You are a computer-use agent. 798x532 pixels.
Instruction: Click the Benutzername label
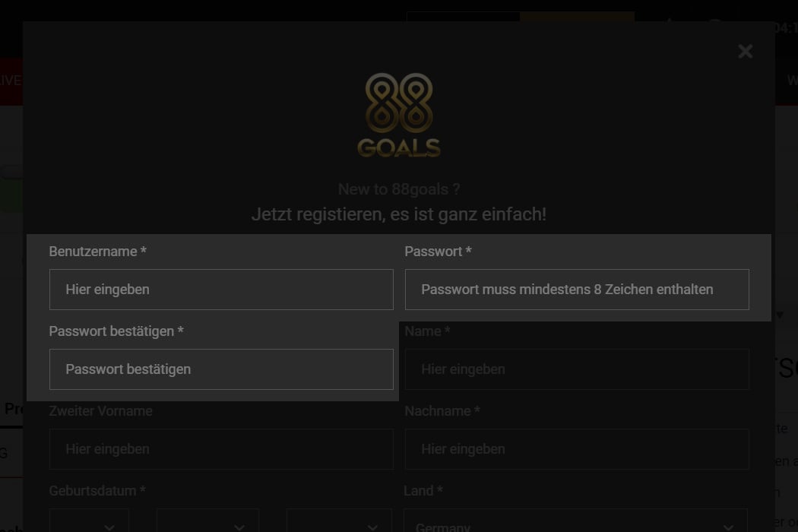(98, 252)
